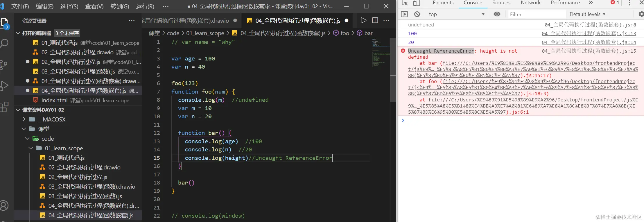Collapse the code folder in the tree

point(27,139)
